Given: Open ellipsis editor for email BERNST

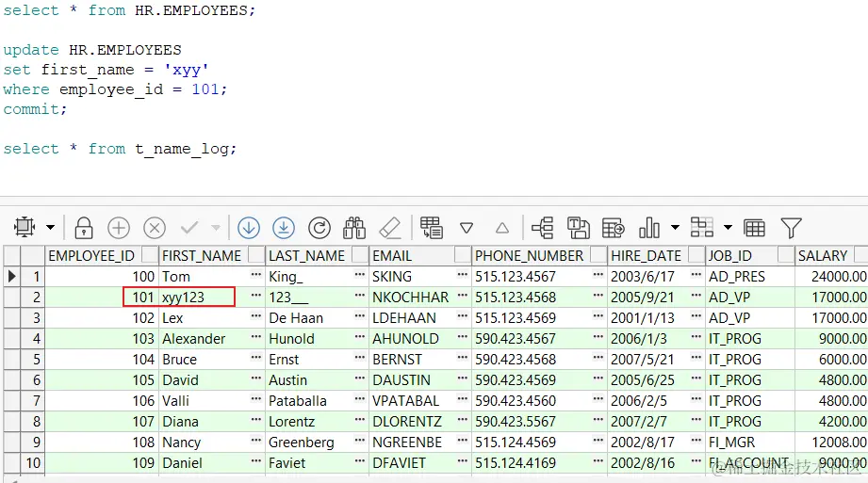Looking at the screenshot, I should tap(462, 358).
